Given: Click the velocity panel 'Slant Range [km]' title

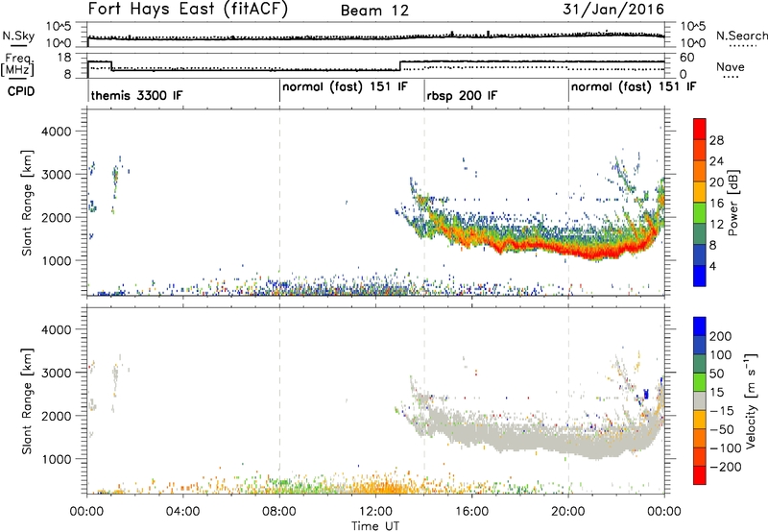Looking at the screenshot, I should tap(27, 400).
